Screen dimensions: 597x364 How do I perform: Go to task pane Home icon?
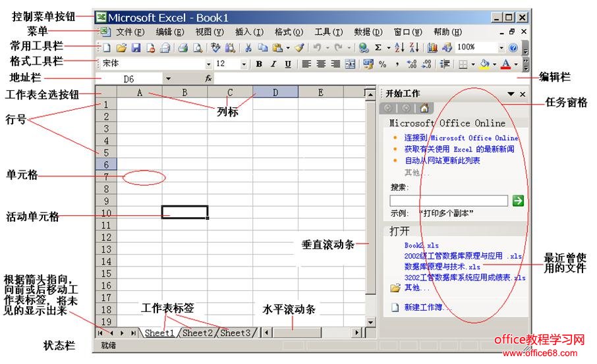point(424,109)
